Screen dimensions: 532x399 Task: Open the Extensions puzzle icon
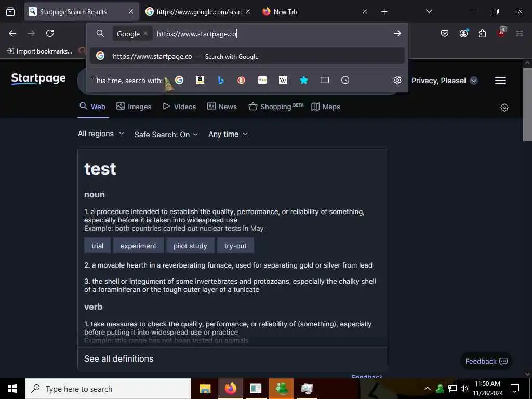(x=482, y=33)
